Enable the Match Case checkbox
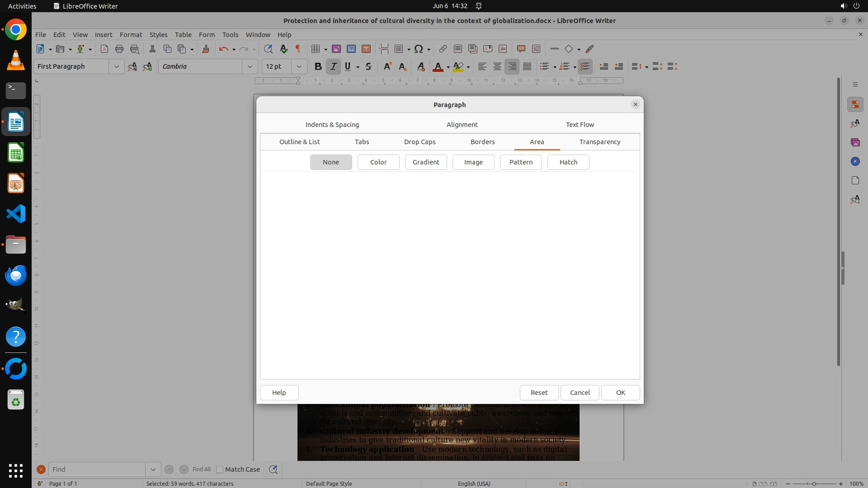 click(x=220, y=469)
